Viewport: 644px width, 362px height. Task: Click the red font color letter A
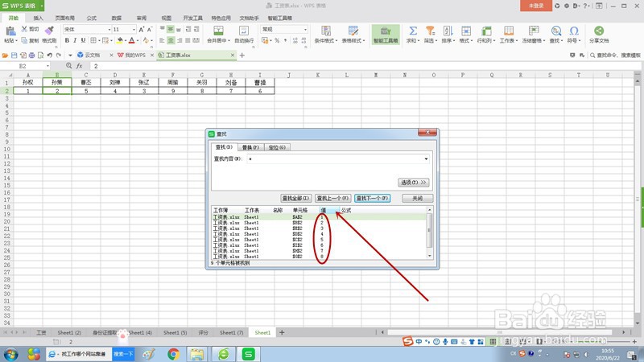[131, 40]
